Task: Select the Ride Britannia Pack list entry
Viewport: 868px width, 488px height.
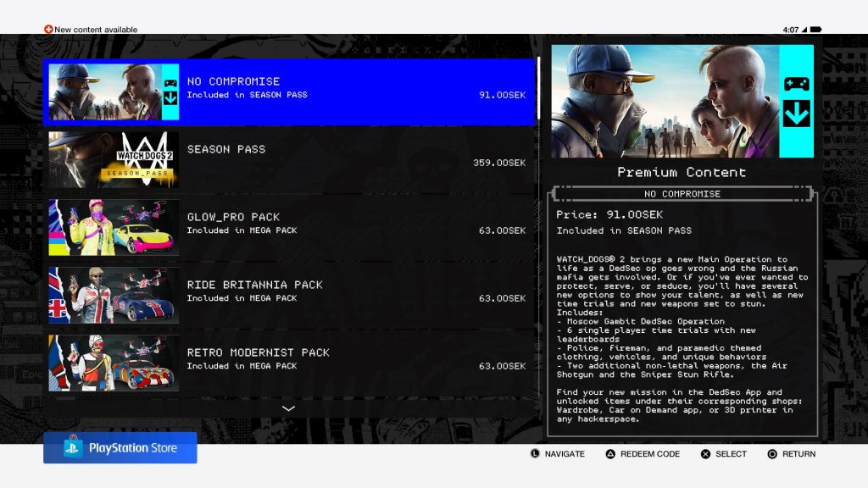Action: tap(289, 296)
